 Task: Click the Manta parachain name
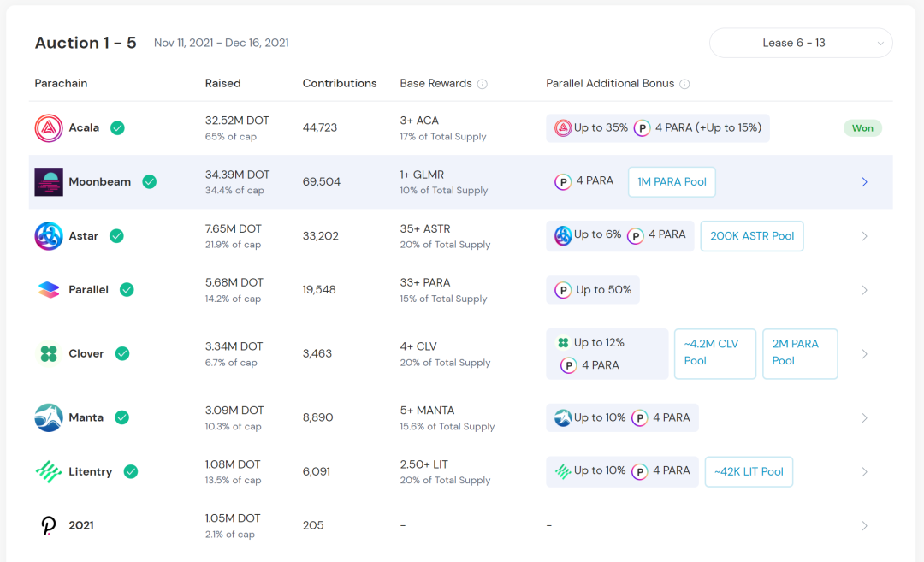pyautogui.click(x=86, y=417)
